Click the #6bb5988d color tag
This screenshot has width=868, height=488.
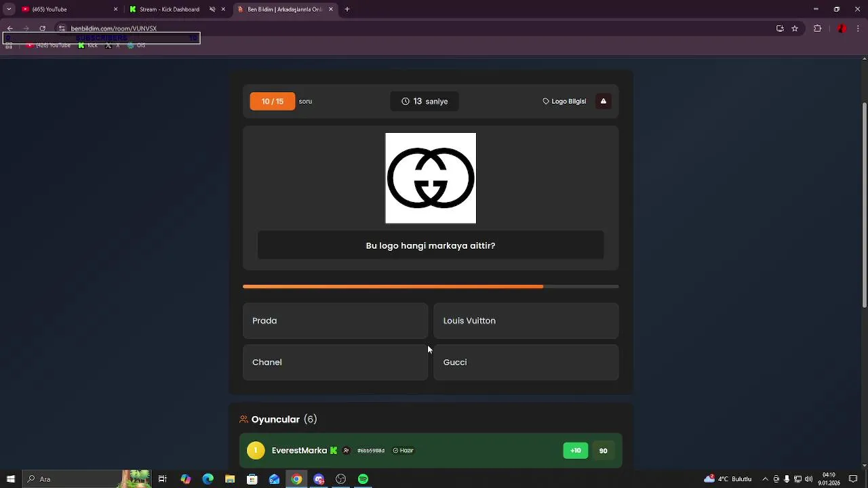(370, 451)
